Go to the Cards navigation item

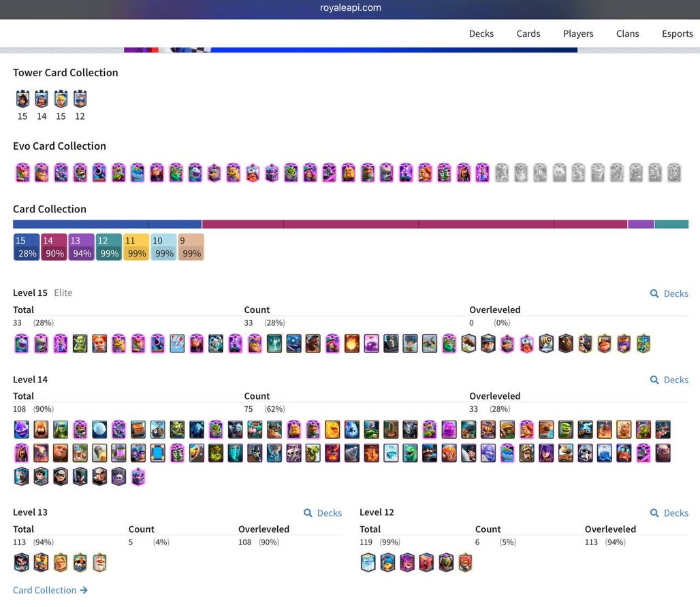[528, 33]
